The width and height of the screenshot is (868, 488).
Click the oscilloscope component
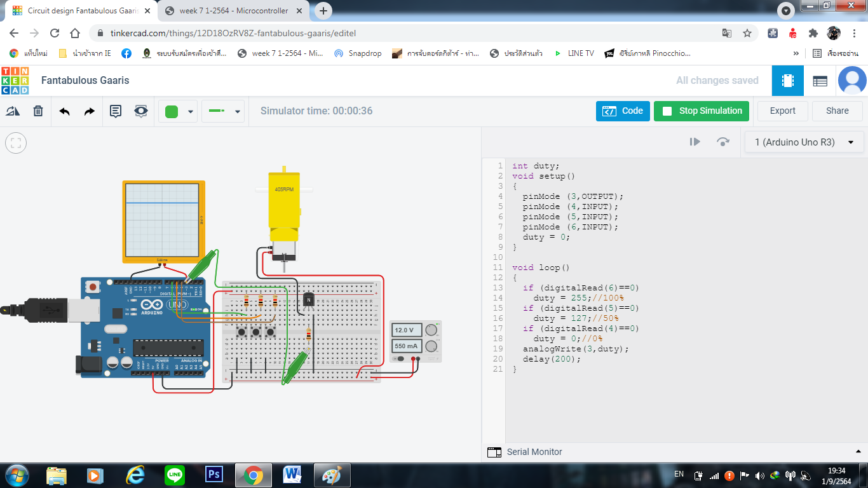(164, 221)
